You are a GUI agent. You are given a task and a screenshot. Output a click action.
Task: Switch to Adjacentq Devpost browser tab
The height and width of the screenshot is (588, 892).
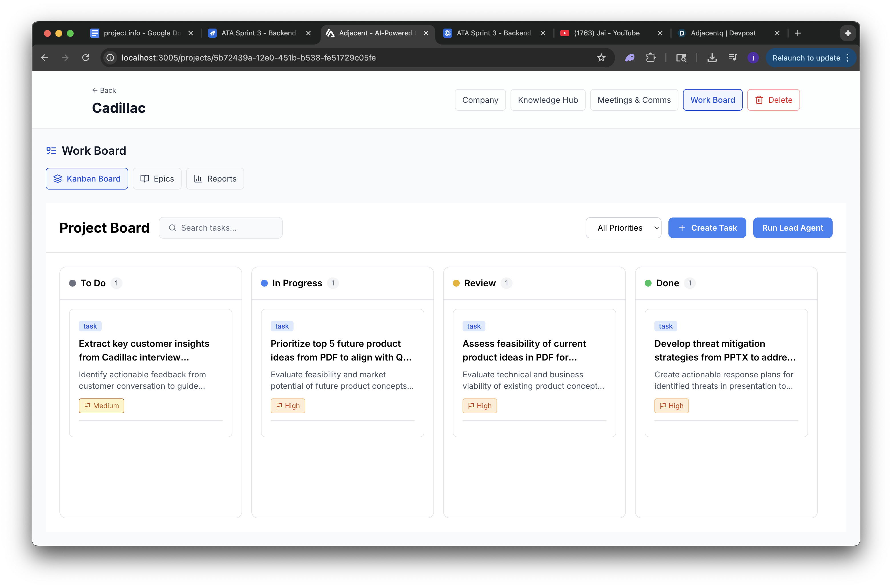[x=723, y=33]
